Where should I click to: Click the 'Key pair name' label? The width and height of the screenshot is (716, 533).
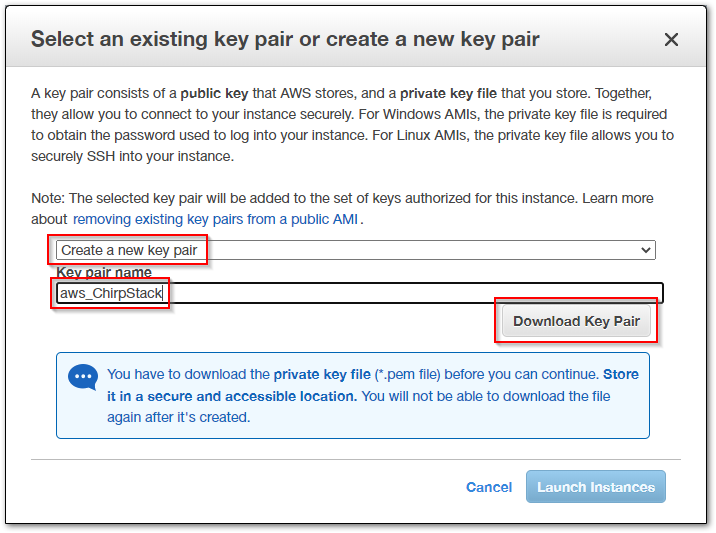coord(104,273)
